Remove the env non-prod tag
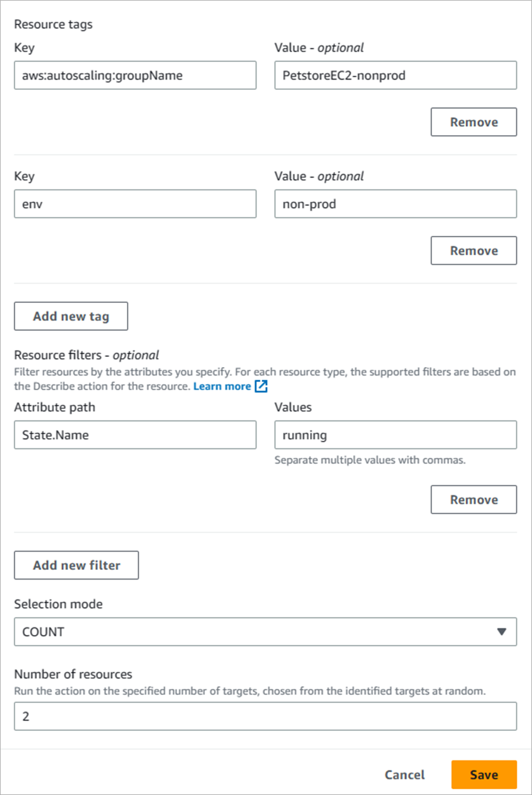Image resolution: width=532 pixels, height=795 pixels. point(474,251)
